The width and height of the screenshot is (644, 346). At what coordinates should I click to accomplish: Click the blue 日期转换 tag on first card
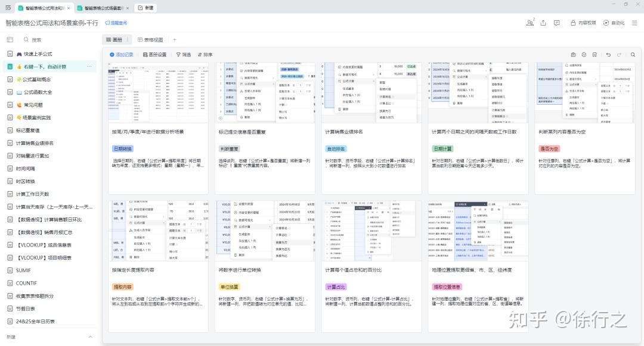pos(123,149)
